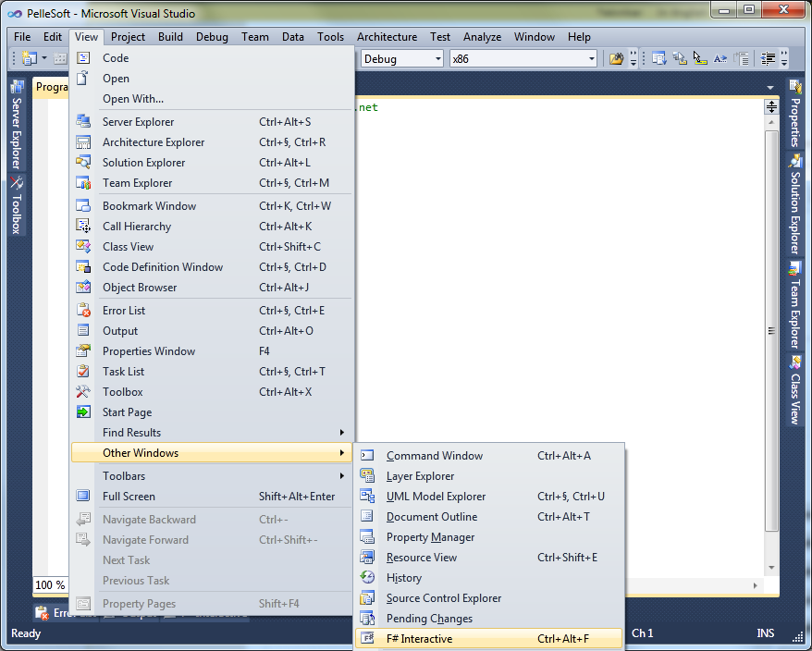Open the Debug configuration dropdown

click(438, 58)
